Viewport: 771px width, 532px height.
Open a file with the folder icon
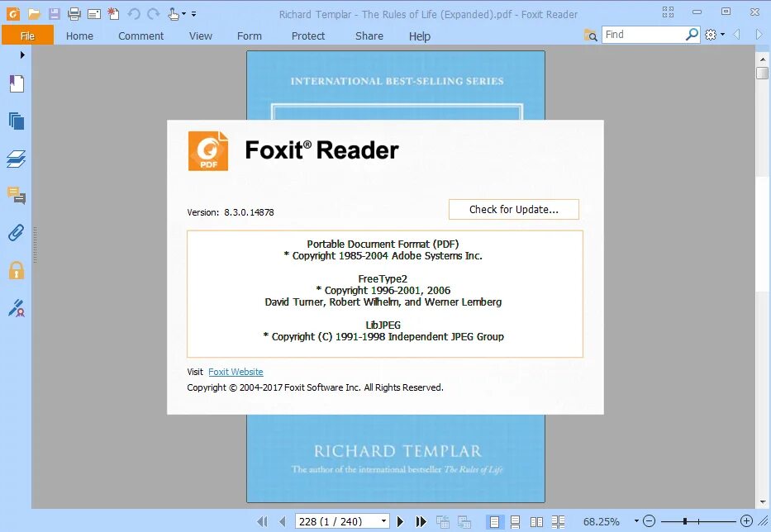tap(34, 14)
